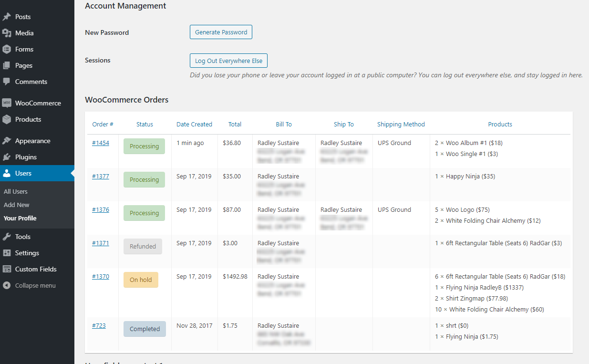Select All Users submenu item
589x364 pixels.
[x=16, y=191]
